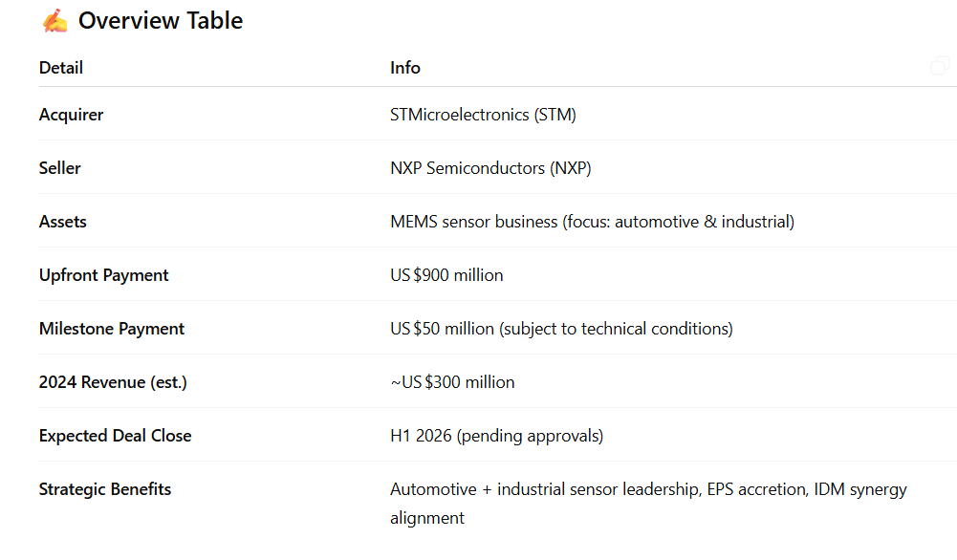
Task: Click the Acquirer row label
Action: coord(72,115)
